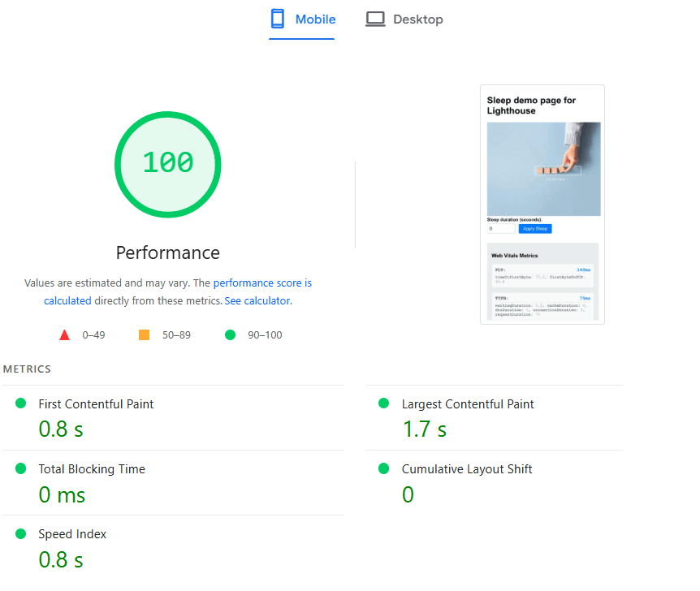This screenshot has width=700, height=591.
Task: Click the 1.7 s Largest Contentful Paint value
Action: [425, 429]
